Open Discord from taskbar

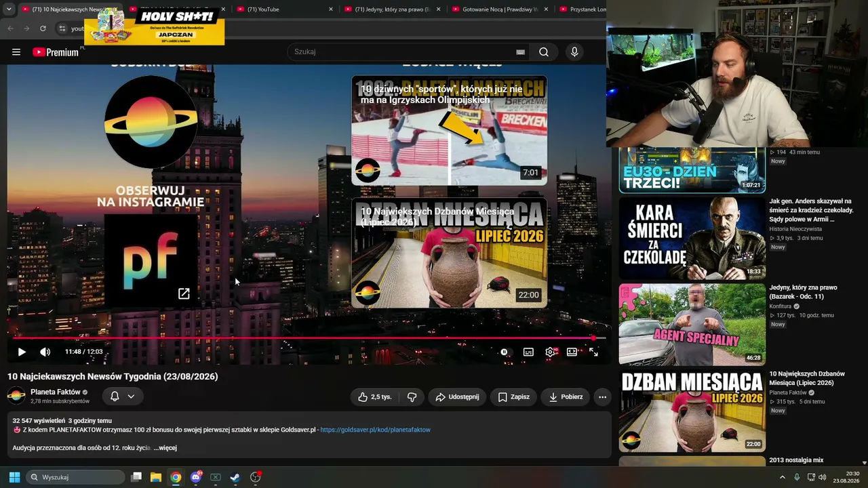coord(195,477)
